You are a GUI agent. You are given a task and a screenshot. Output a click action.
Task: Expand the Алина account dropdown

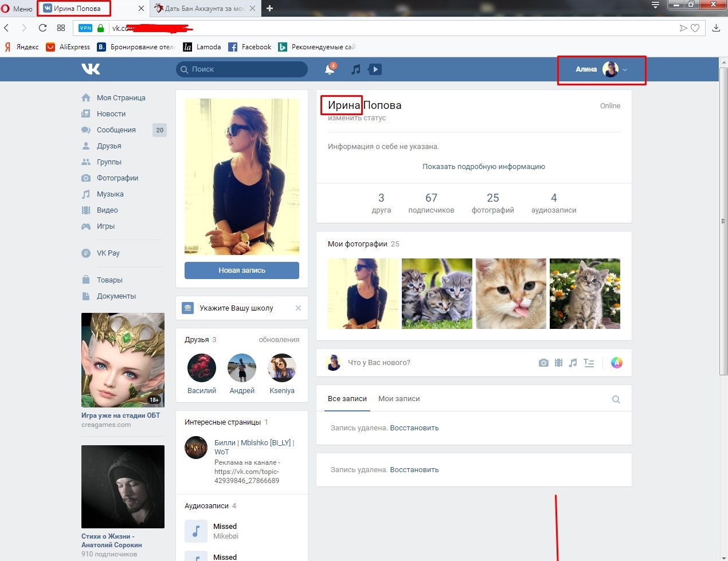point(601,69)
